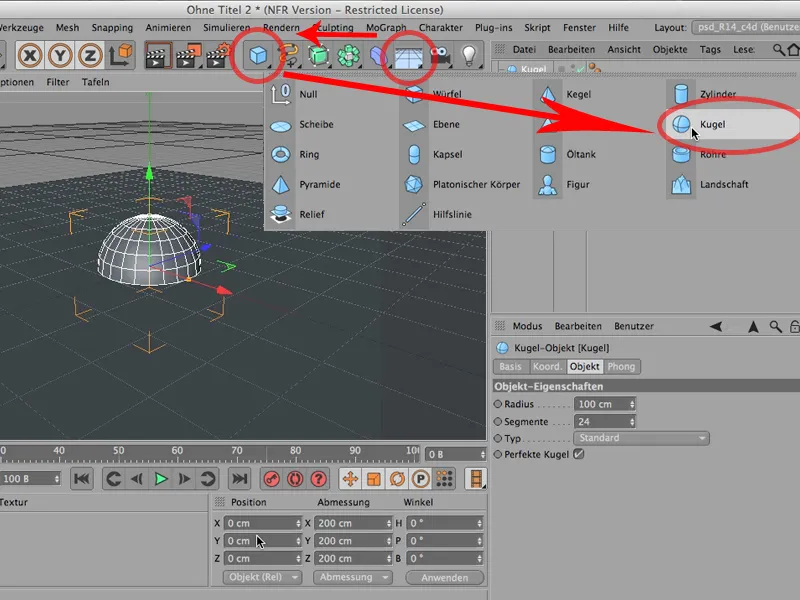Toggle the Y axis lock

click(60, 55)
